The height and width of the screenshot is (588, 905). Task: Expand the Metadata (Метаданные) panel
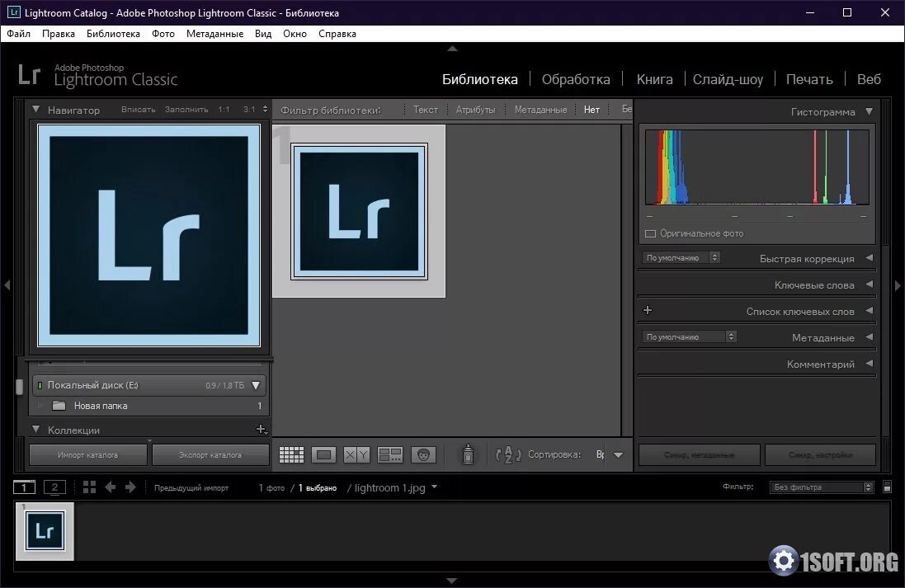(x=870, y=337)
